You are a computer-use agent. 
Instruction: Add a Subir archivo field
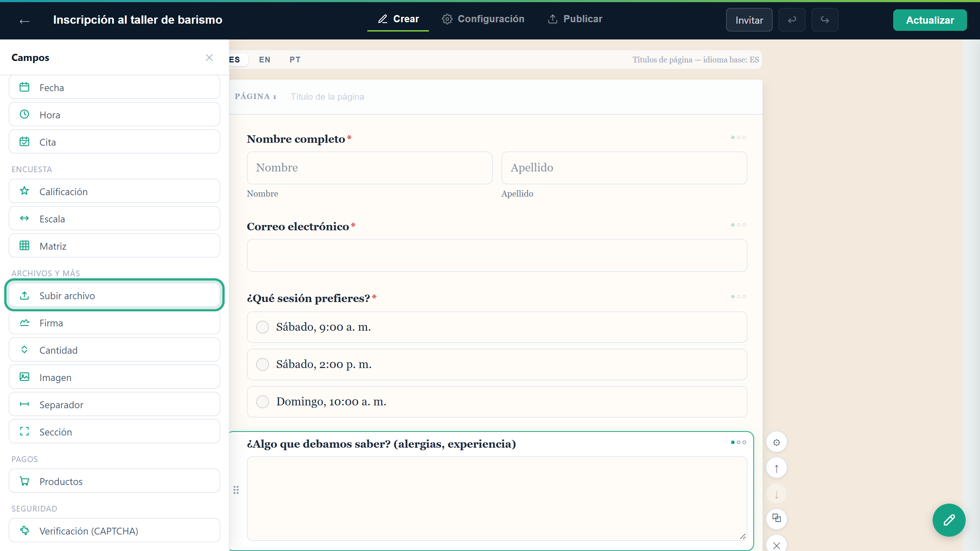(114, 295)
